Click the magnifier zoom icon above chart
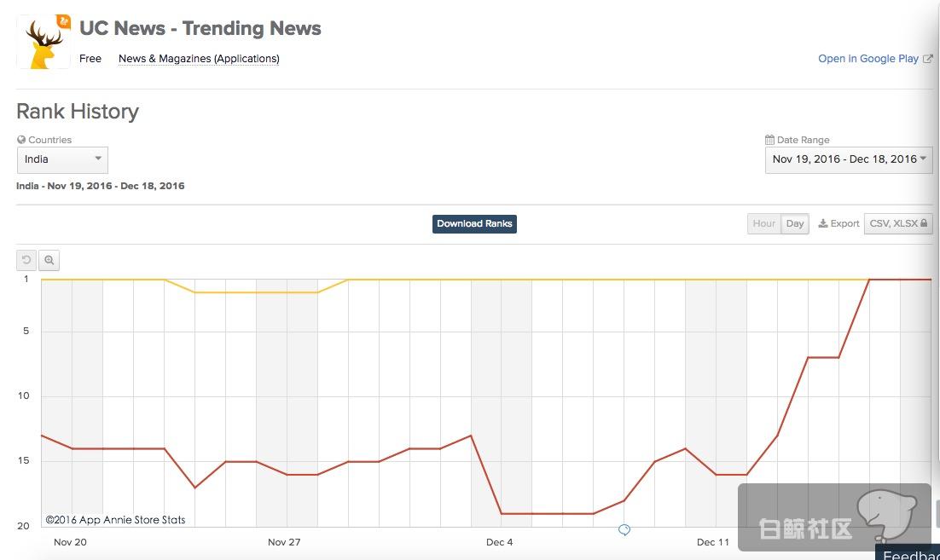940x560 pixels. pyautogui.click(x=49, y=260)
